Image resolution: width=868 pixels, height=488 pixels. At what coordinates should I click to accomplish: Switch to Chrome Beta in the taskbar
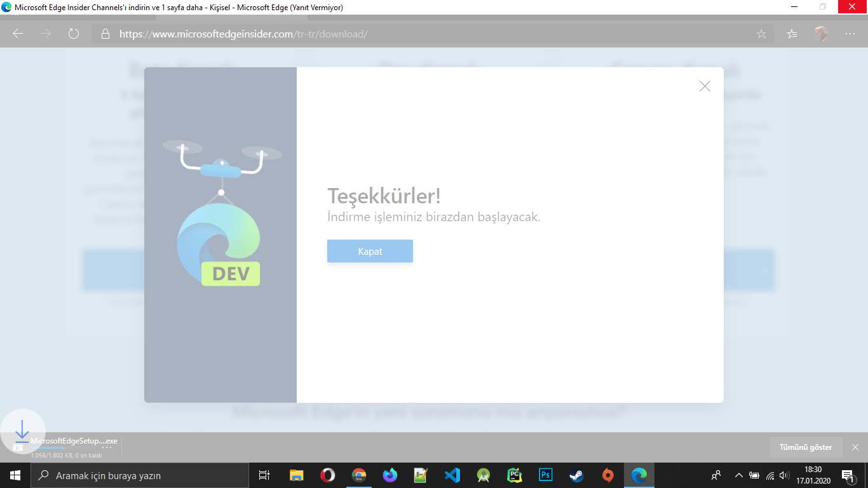359,475
